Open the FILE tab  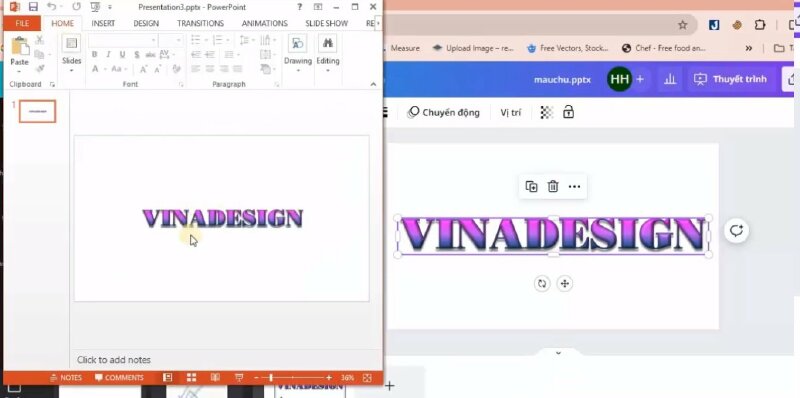click(22, 23)
